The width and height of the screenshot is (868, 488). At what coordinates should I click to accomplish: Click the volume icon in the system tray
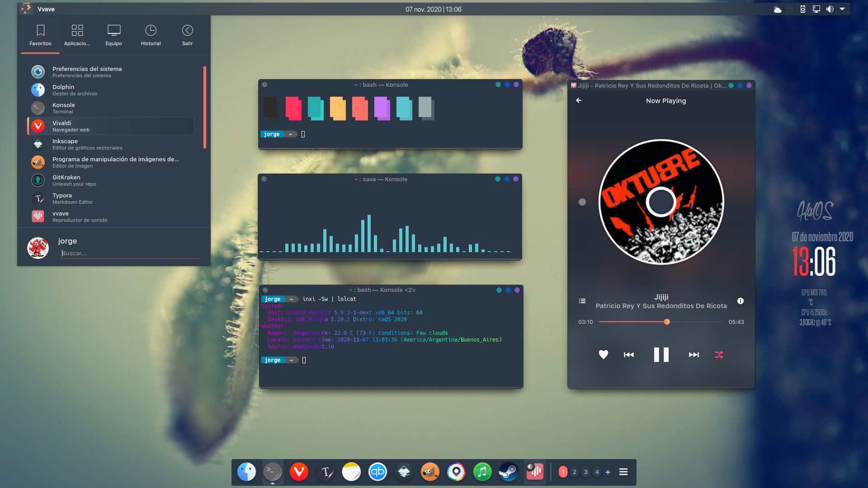(x=831, y=8)
